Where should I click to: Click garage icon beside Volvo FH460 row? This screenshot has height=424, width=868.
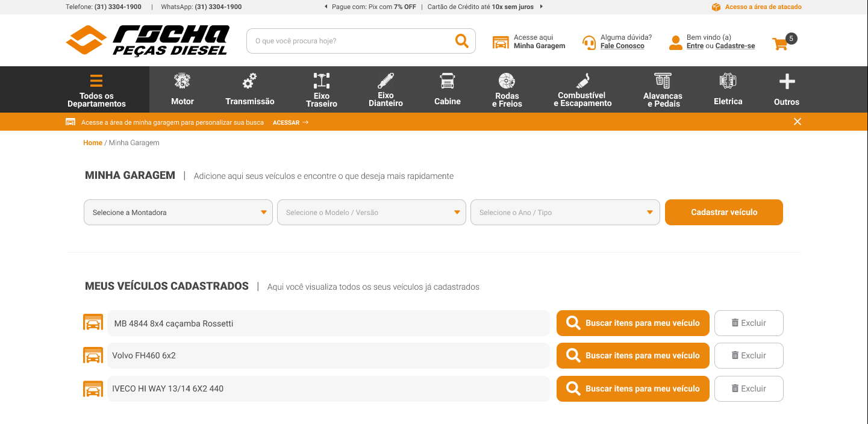93,355
